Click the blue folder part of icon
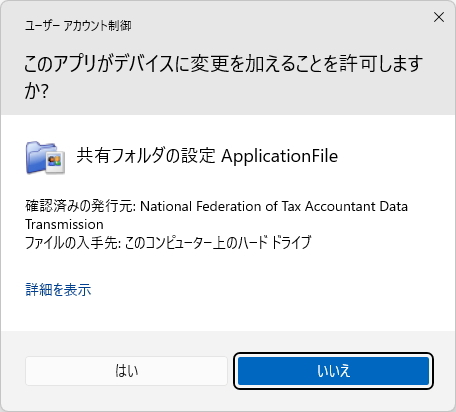Image resolution: width=456 pixels, height=412 pixels. tap(36, 157)
